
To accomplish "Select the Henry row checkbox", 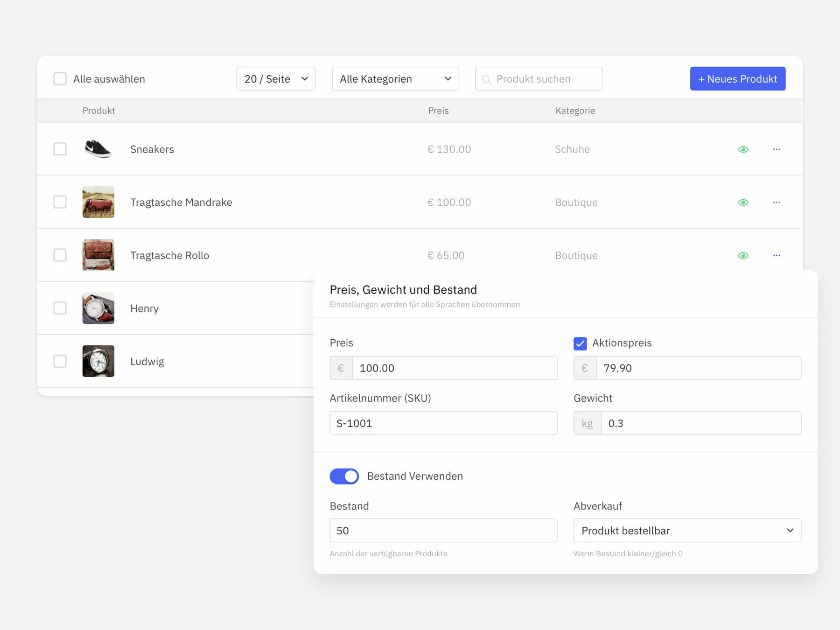I will pos(60,308).
